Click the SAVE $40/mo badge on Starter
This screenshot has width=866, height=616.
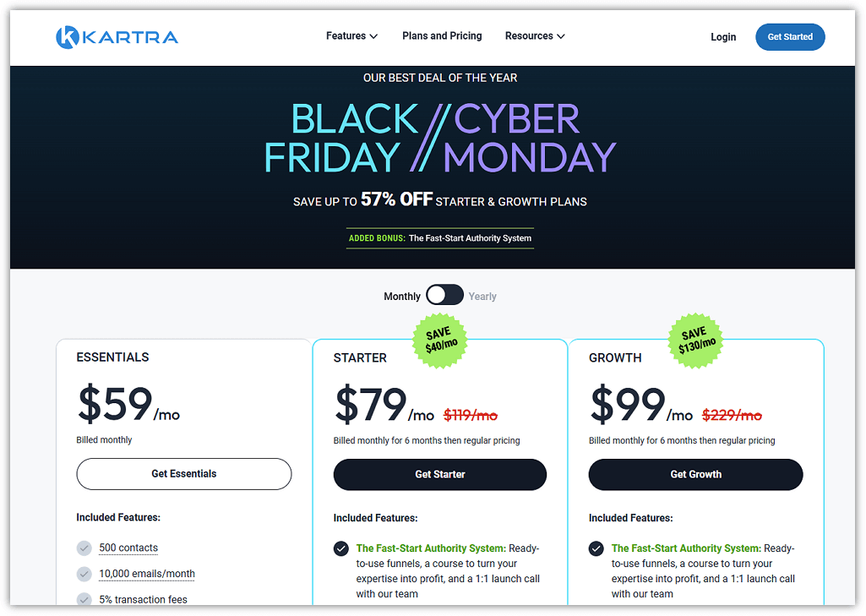[439, 341]
